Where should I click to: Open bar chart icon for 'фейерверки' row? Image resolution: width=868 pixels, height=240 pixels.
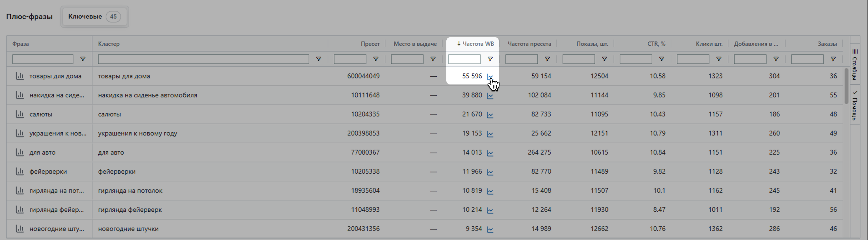(20, 172)
